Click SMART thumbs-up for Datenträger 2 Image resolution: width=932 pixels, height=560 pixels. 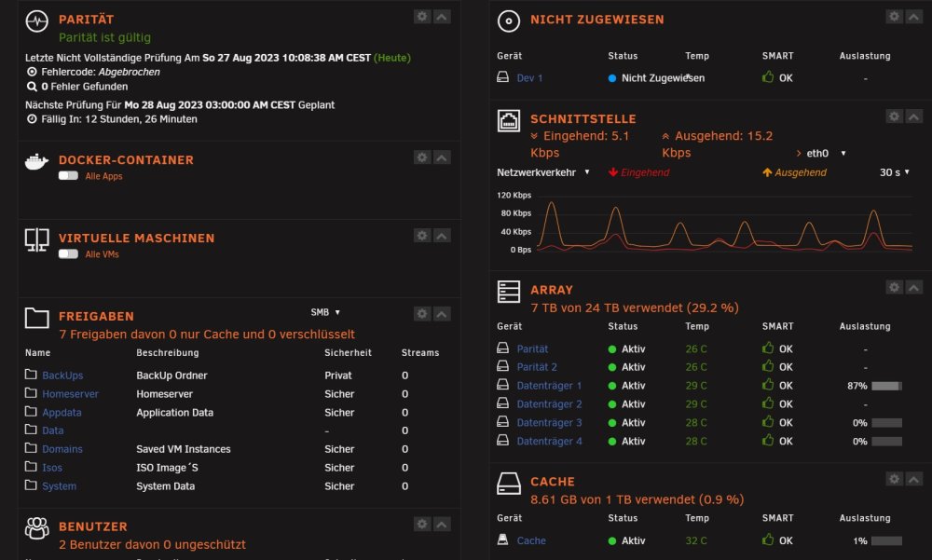(768, 403)
